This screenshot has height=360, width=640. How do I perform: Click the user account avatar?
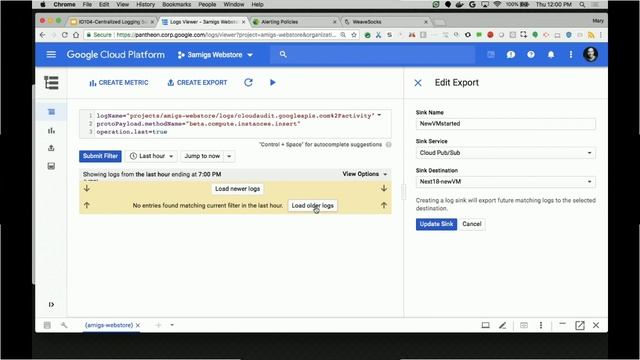click(590, 54)
